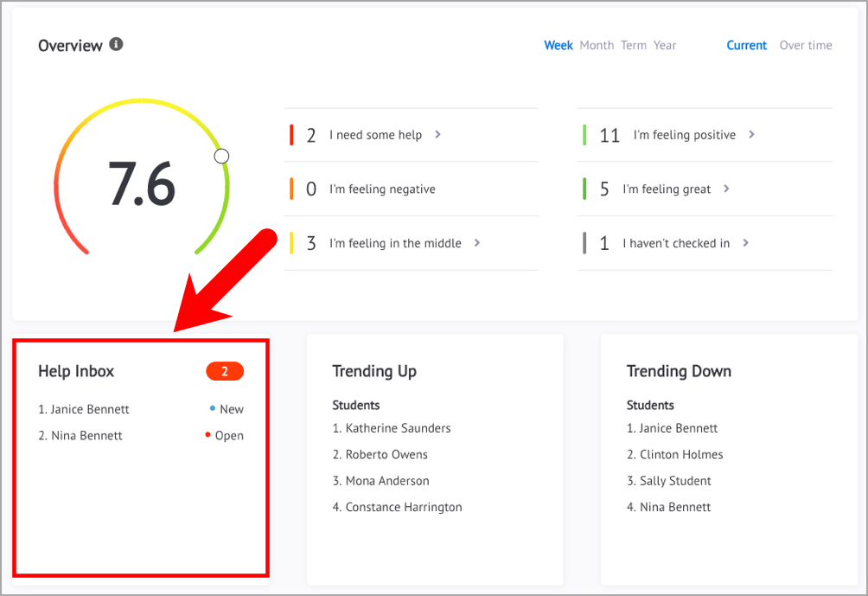Expand chevron beside 'I'm feeling great'
The height and width of the screenshot is (596, 868).
point(727,189)
